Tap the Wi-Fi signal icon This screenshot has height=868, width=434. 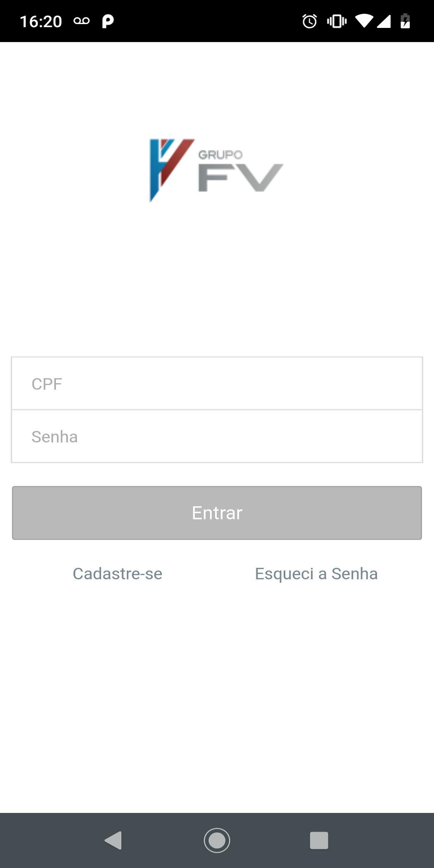pos(364,21)
